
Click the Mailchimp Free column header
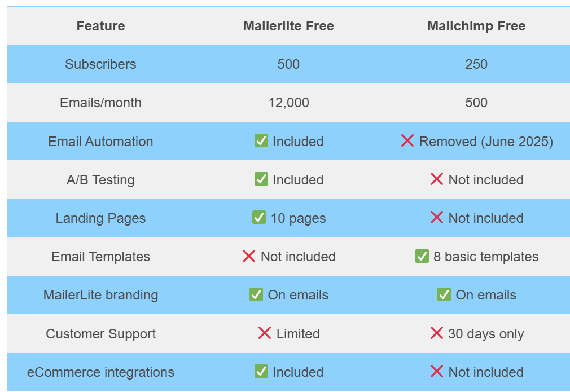click(x=476, y=26)
